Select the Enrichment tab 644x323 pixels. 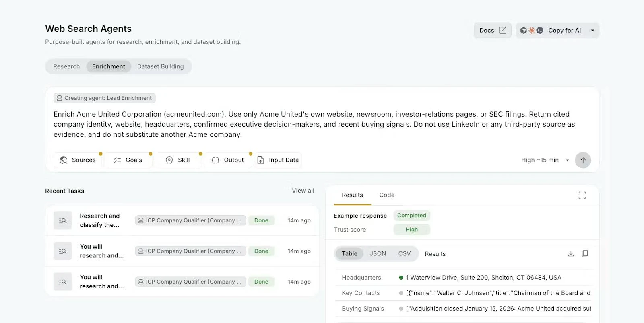click(x=109, y=66)
